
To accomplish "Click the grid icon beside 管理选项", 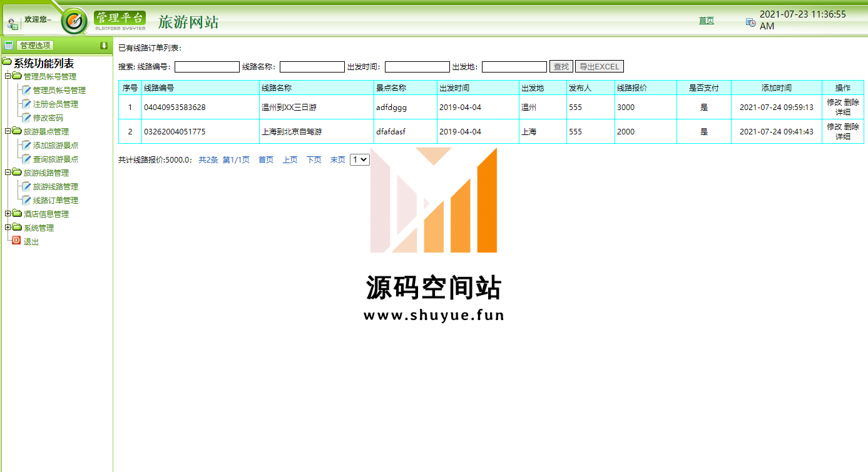I will click(9, 45).
